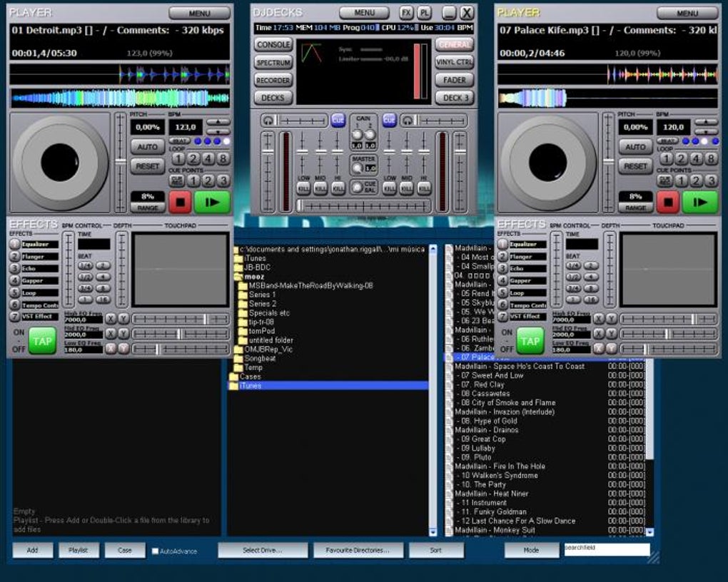The image size is (728, 582).
Task: Enable the AutoAdvance checkbox
Action: (x=154, y=550)
